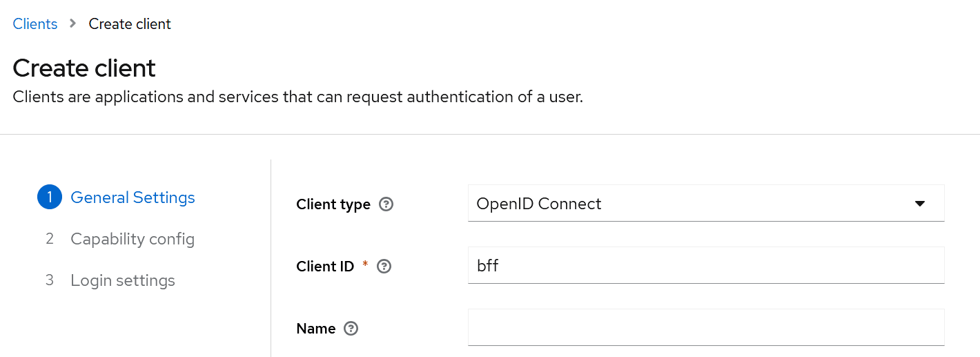Click the Client type field label
980x357 pixels.
333,204
